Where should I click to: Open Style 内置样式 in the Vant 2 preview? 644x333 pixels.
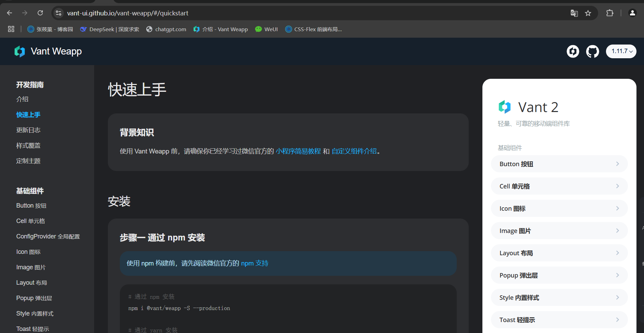click(x=559, y=297)
